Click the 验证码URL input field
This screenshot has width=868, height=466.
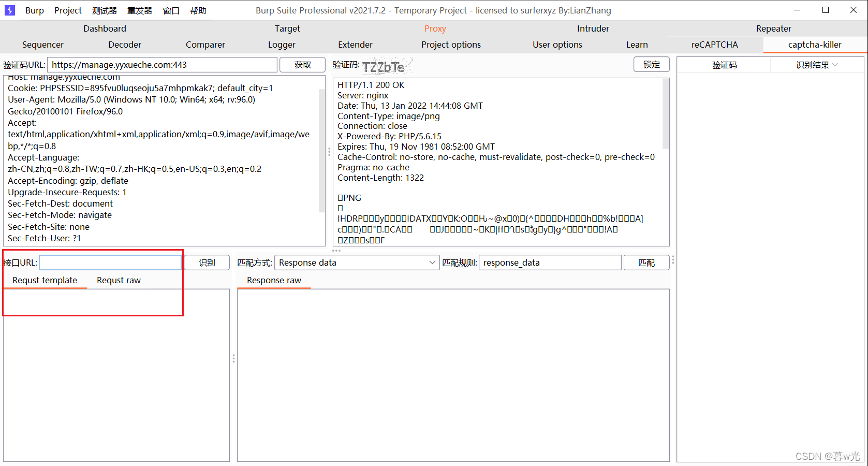tap(162, 65)
